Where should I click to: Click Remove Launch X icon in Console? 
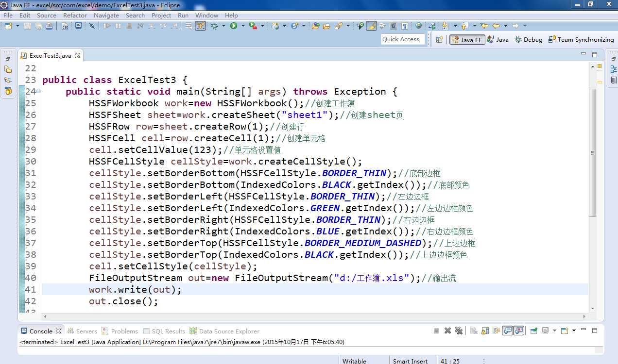(447, 331)
